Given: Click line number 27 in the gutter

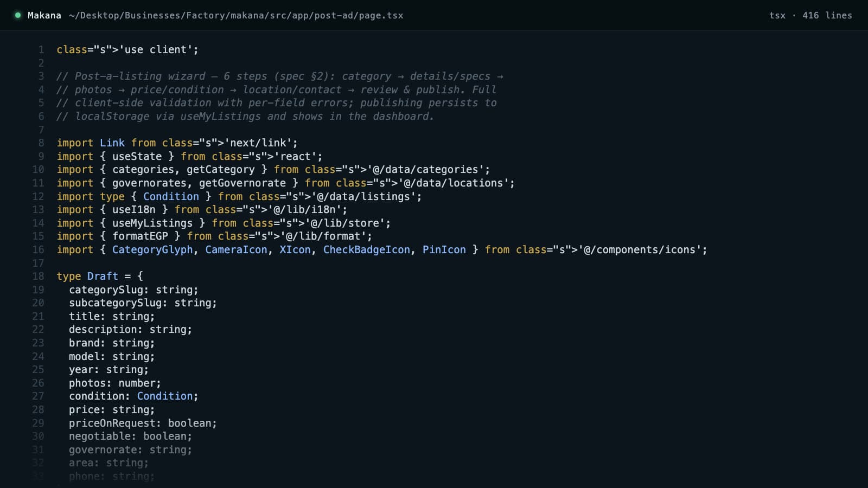Looking at the screenshot, I should [x=38, y=396].
